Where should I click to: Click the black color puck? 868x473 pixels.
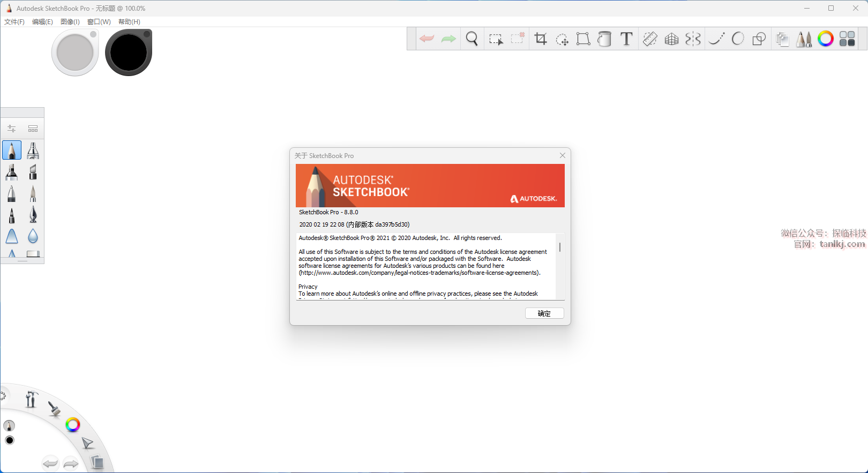(x=129, y=52)
